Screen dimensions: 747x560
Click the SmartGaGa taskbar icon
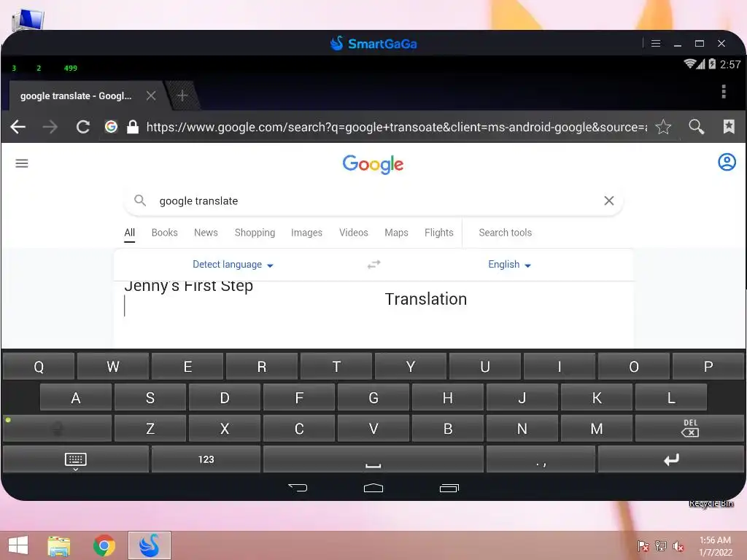click(149, 545)
